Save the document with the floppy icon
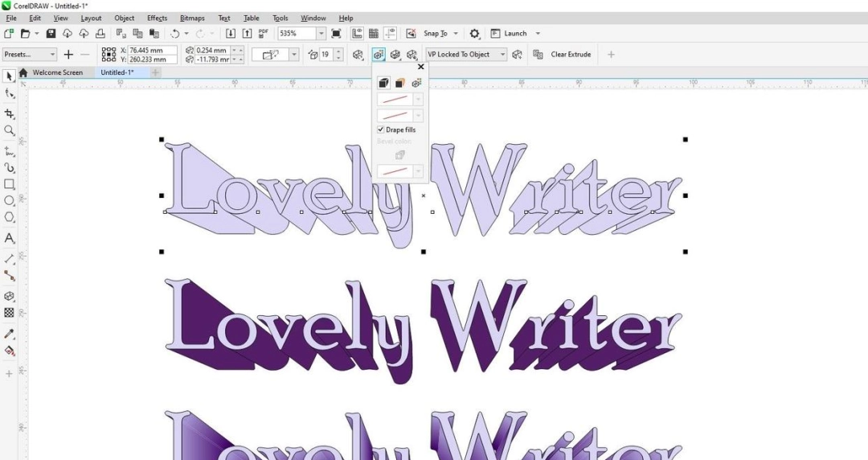 [51, 34]
